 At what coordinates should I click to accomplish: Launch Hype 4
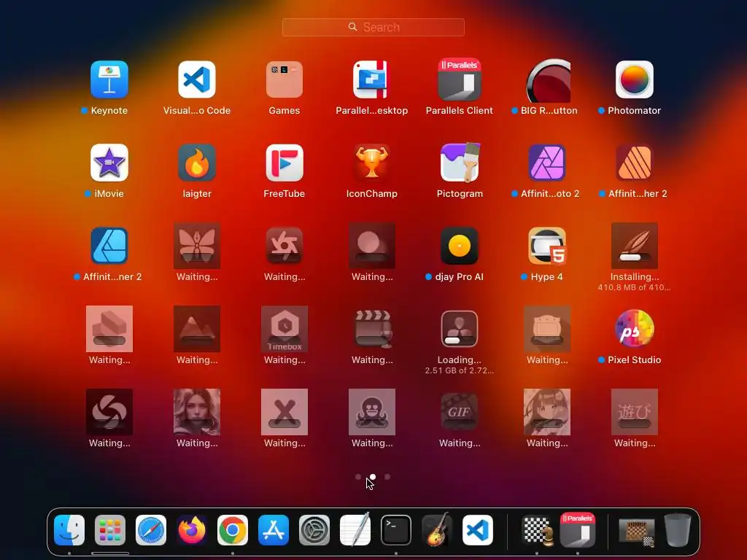(x=547, y=246)
